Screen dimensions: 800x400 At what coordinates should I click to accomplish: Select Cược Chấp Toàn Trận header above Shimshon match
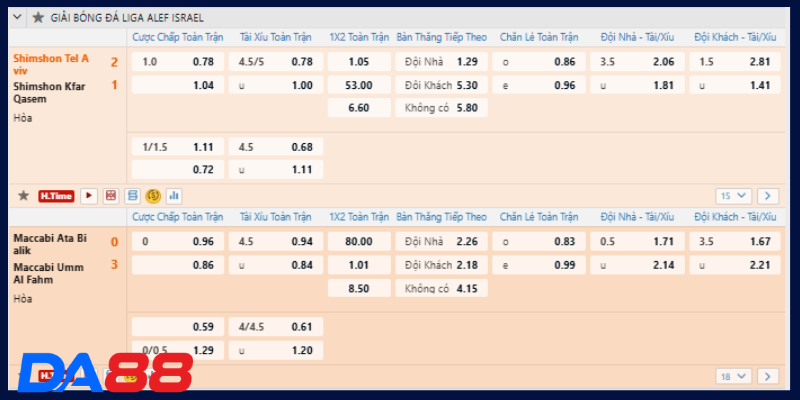[178, 37]
